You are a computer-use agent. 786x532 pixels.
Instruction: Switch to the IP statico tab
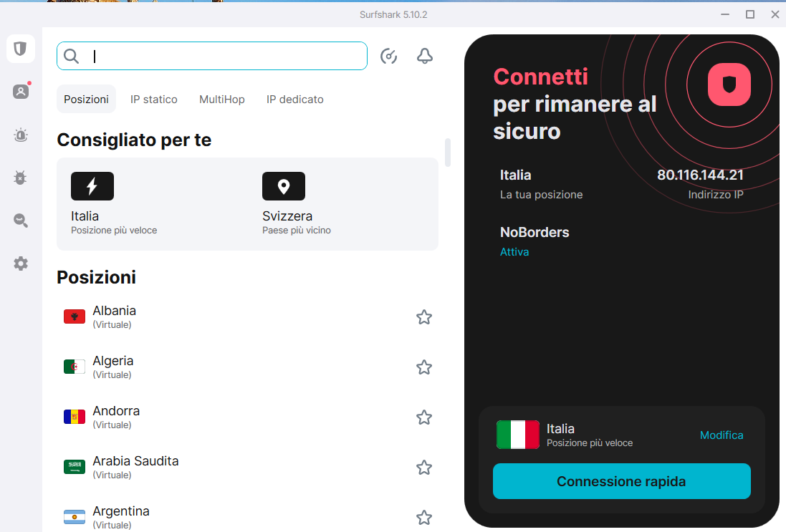[x=154, y=100]
